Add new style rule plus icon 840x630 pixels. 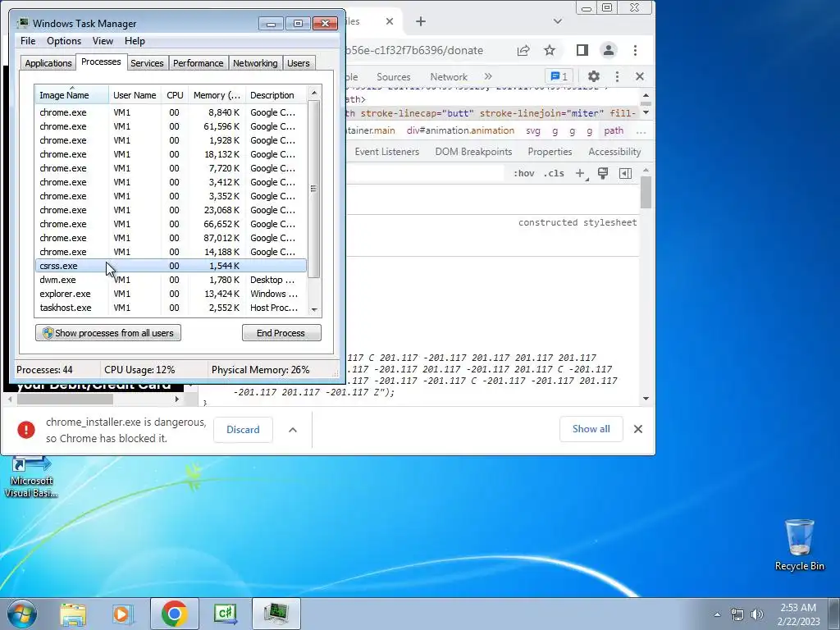click(581, 173)
